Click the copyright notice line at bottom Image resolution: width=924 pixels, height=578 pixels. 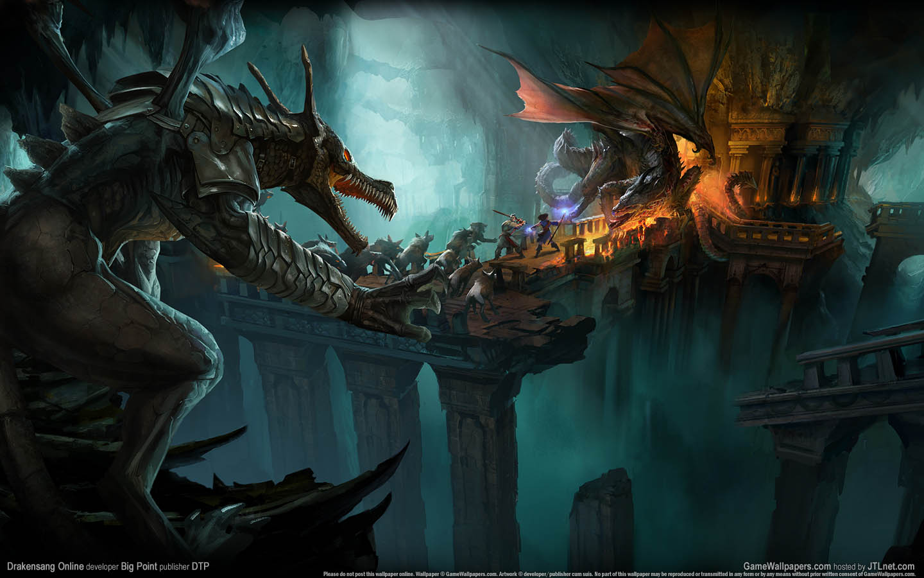point(619,574)
